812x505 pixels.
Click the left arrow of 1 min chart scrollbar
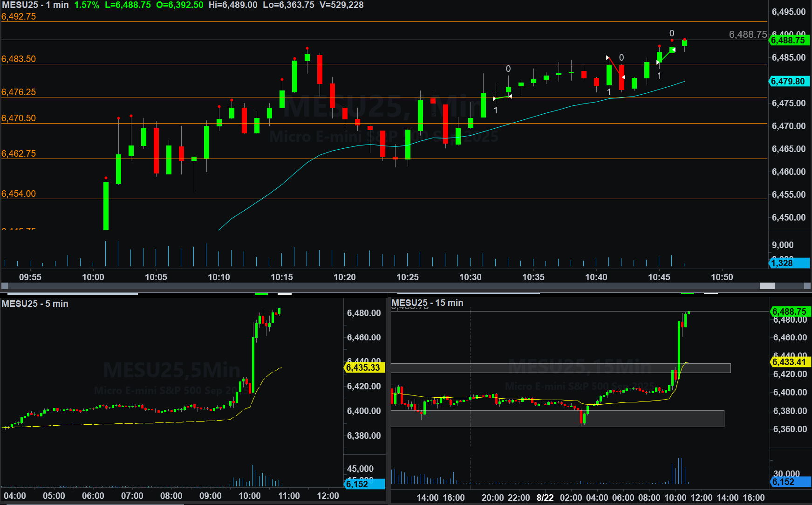(x=5, y=286)
